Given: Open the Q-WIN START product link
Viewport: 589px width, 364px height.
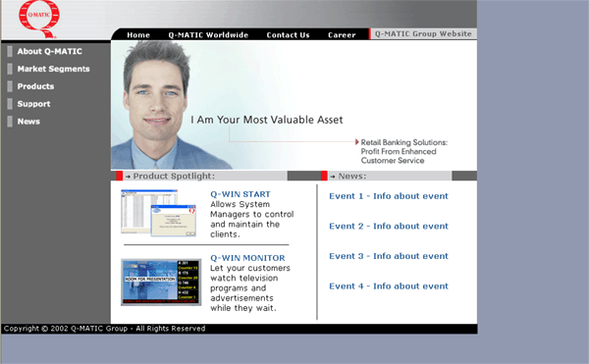Looking at the screenshot, I should (x=241, y=194).
